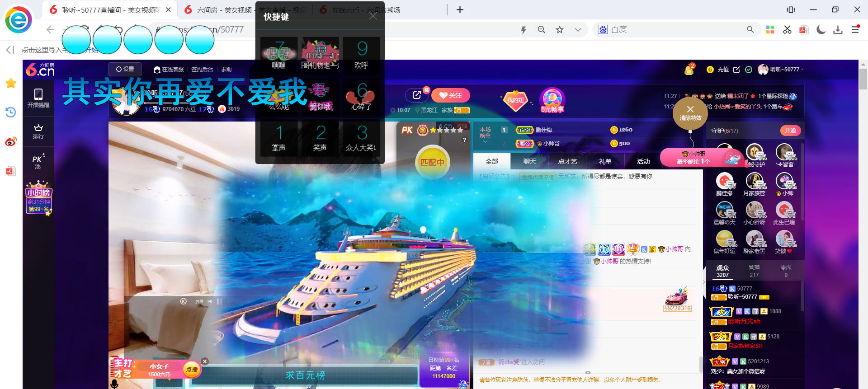
Task: Click 清除特效 to clear effects
Action: pyautogui.click(x=690, y=113)
